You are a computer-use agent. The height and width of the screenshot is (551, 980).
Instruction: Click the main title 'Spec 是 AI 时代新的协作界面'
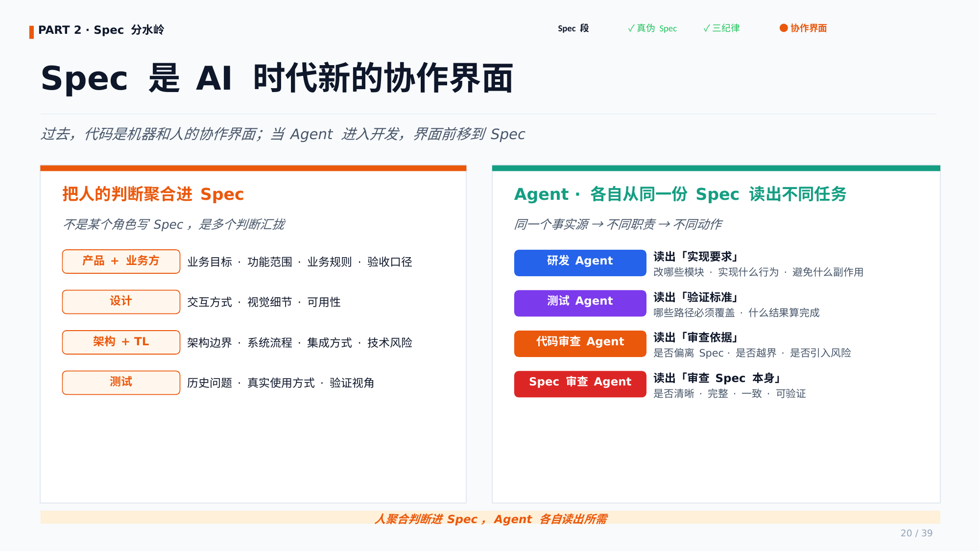tap(277, 78)
